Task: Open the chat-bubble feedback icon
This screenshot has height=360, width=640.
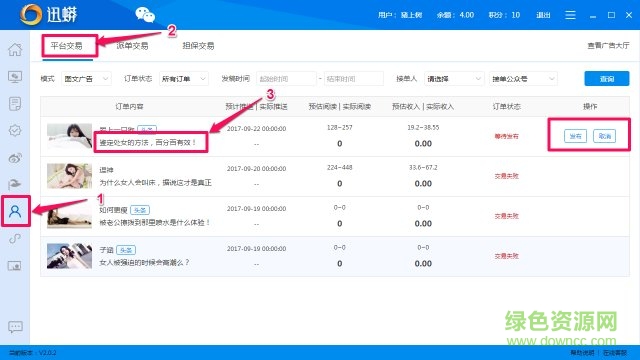Action: tap(15, 327)
